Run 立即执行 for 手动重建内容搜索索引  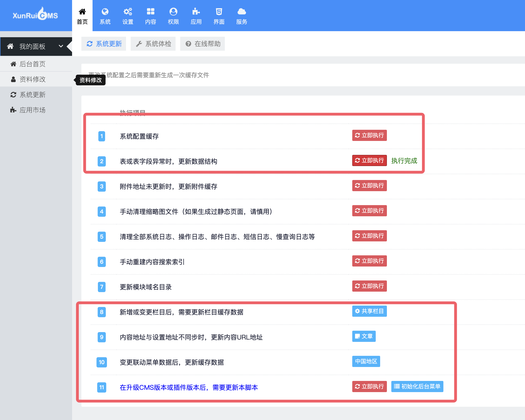369,261
